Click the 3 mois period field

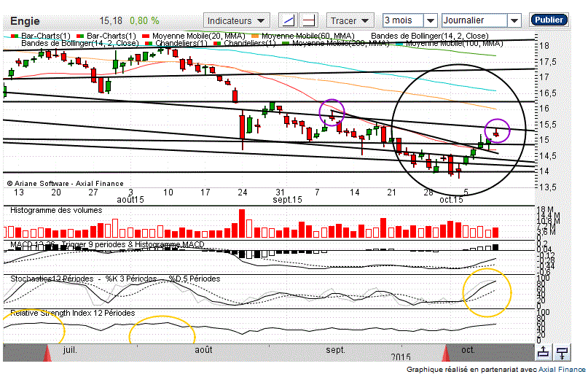[x=403, y=20]
